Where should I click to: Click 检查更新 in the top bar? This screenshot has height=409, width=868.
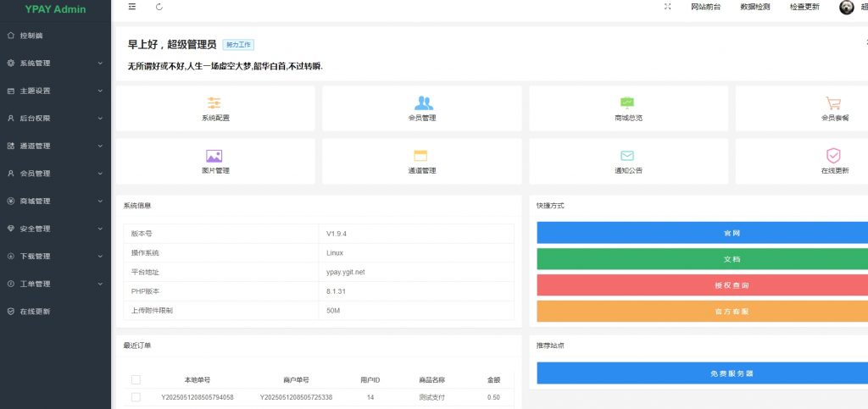(x=805, y=7)
